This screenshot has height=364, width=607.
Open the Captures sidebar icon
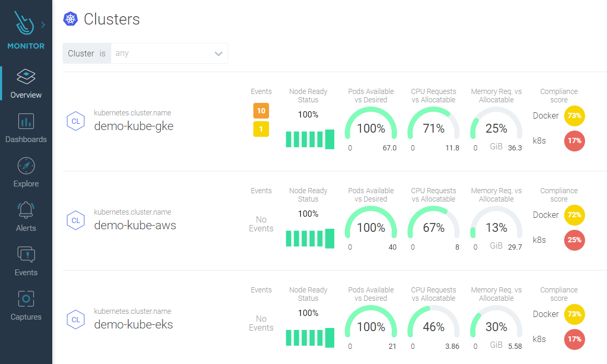(26, 299)
